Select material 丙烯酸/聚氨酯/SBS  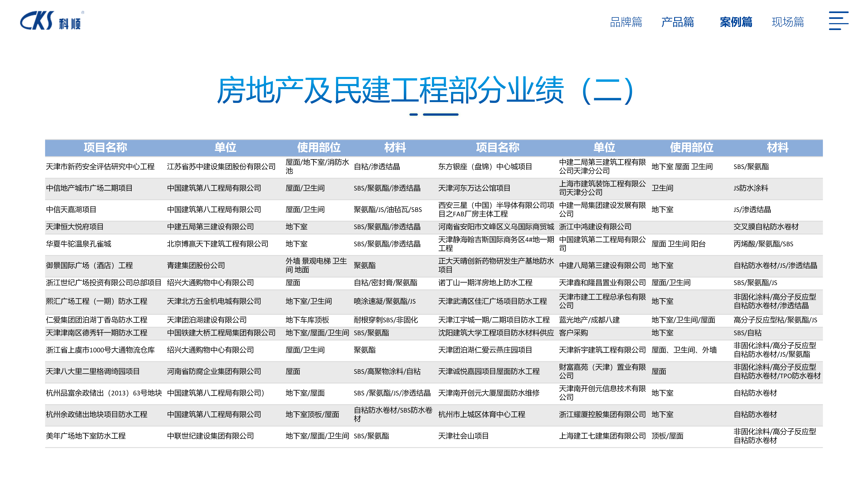tap(764, 244)
